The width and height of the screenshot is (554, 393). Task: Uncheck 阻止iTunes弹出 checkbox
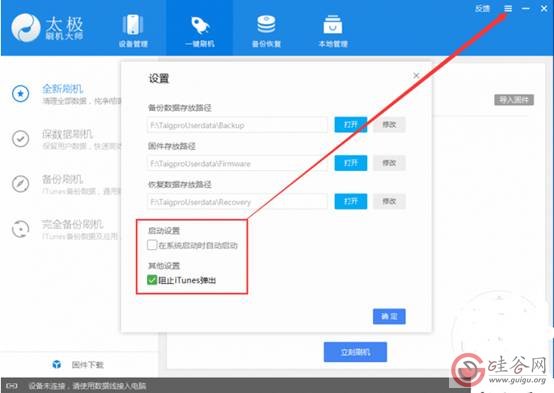152,280
